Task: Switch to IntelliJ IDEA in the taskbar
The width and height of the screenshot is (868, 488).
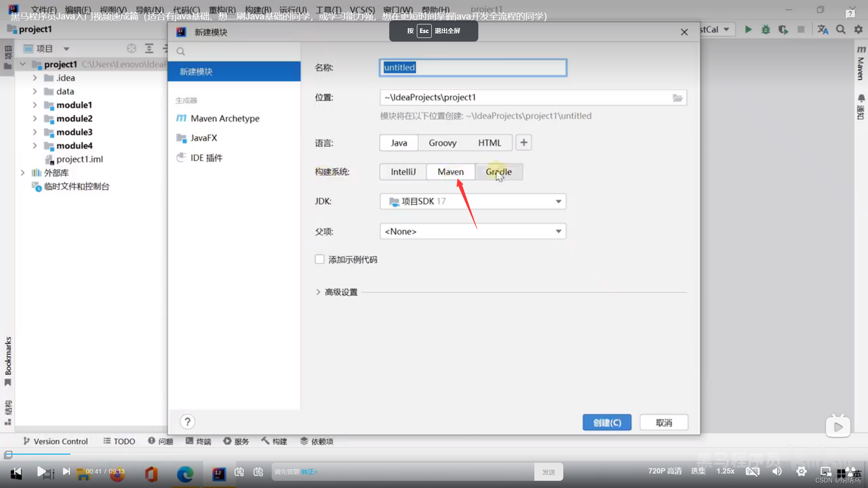Action: [219, 474]
